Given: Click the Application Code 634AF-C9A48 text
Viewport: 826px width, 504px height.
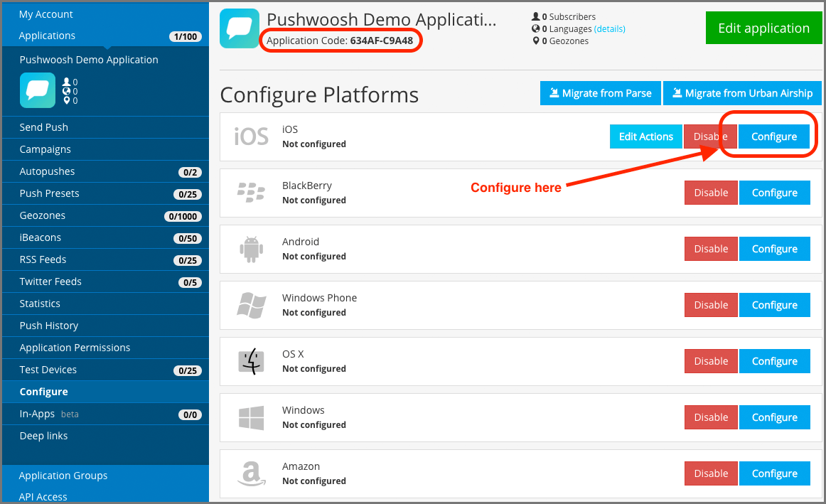Looking at the screenshot, I should tap(340, 41).
